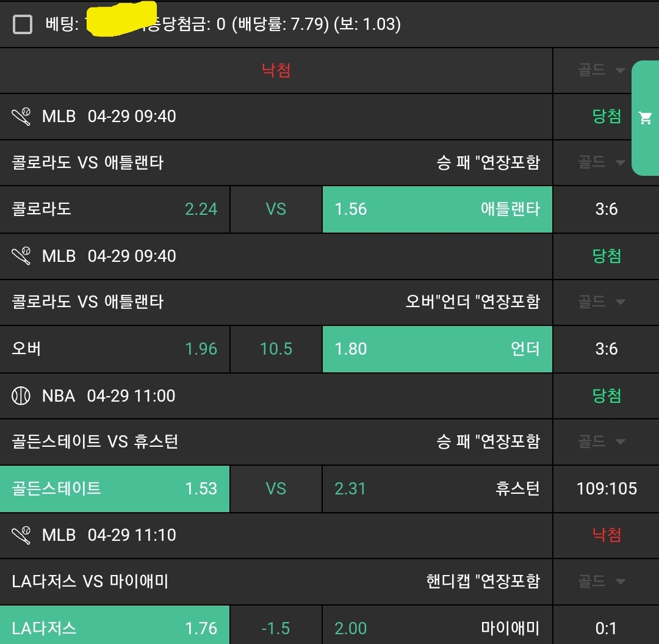Choose 오버 at 1.96 odds
Viewport: 659px width, 644px height.
(115, 349)
